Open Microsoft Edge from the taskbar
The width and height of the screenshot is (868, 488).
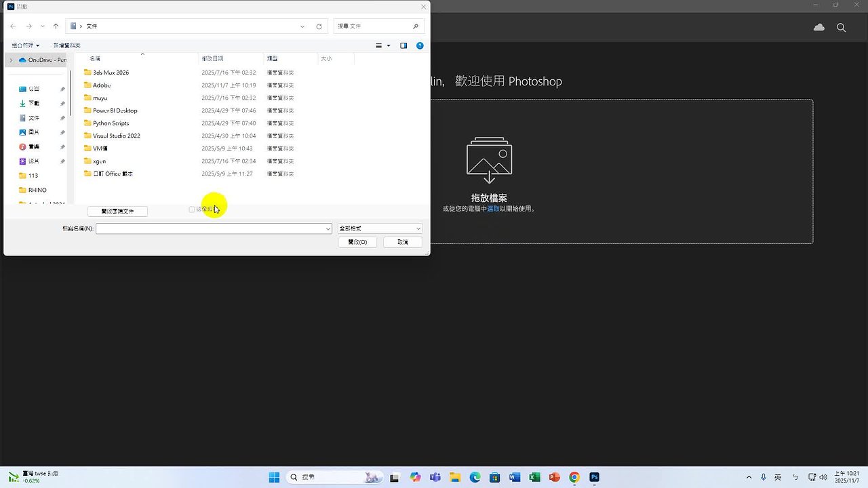click(475, 477)
